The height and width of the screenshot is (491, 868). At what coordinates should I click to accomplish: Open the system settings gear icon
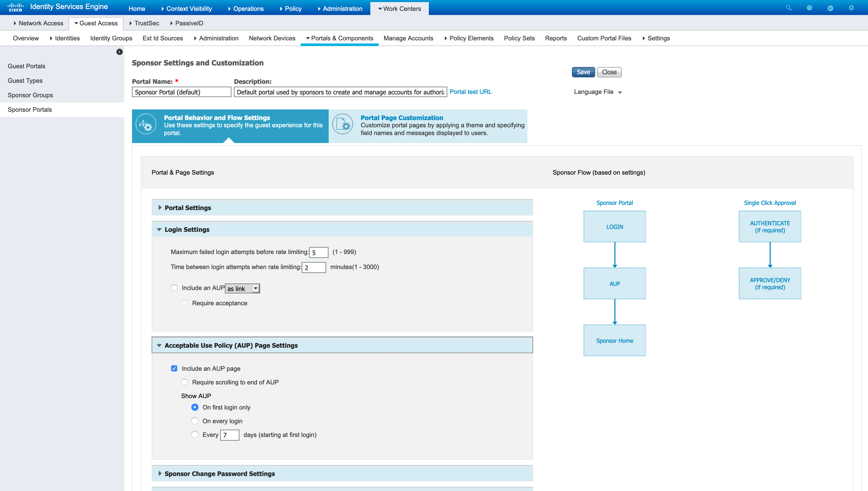point(851,8)
